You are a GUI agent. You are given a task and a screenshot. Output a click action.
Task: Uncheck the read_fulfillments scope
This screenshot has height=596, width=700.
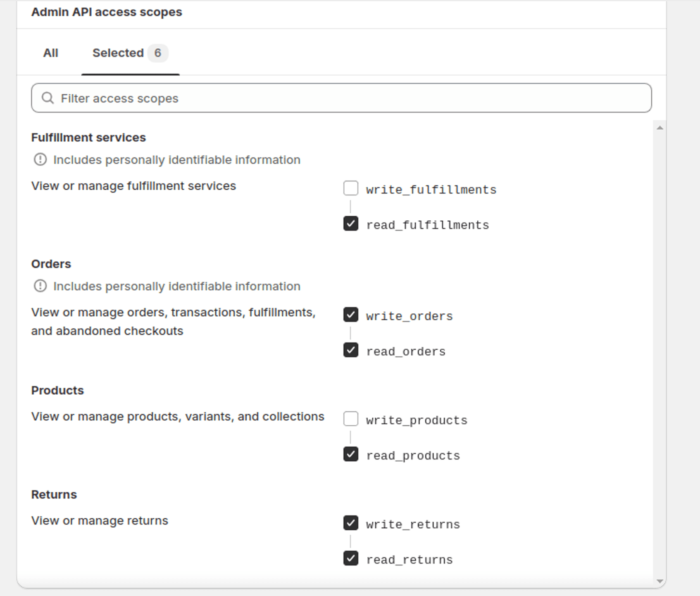[x=351, y=224]
